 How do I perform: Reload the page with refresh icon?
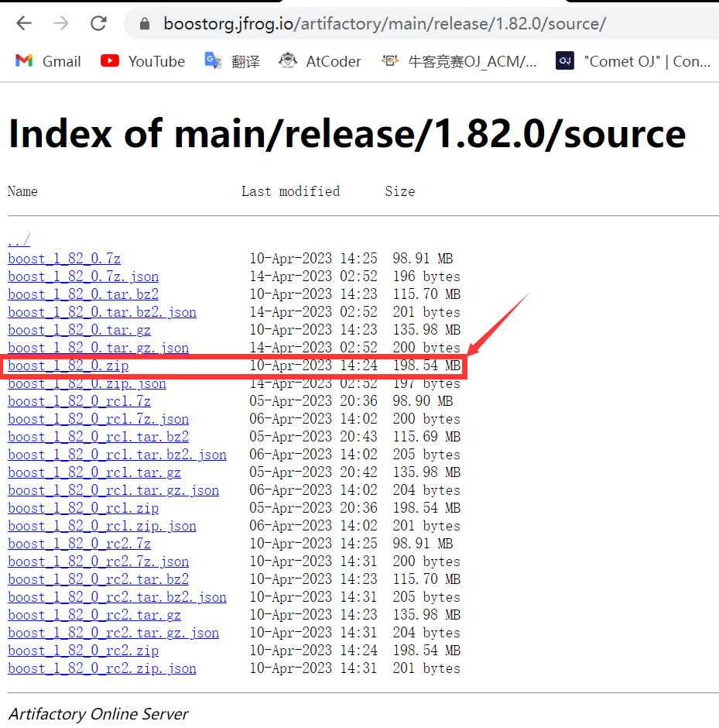click(98, 23)
